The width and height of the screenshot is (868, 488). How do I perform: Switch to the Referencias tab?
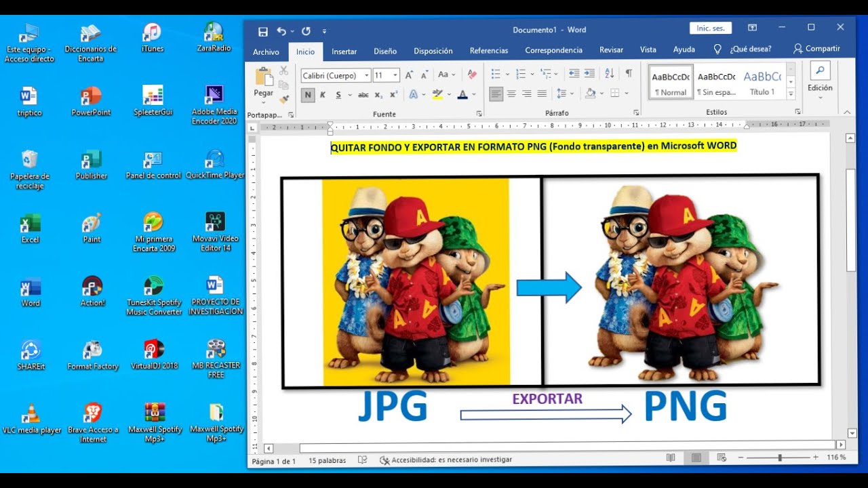[x=489, y=51]
